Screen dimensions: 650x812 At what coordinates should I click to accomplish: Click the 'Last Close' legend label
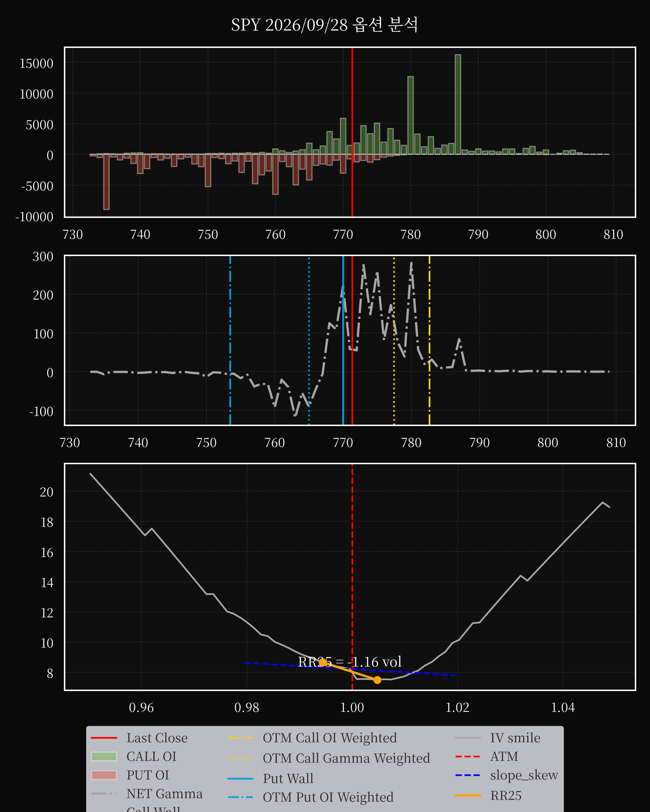click(157, 738)
